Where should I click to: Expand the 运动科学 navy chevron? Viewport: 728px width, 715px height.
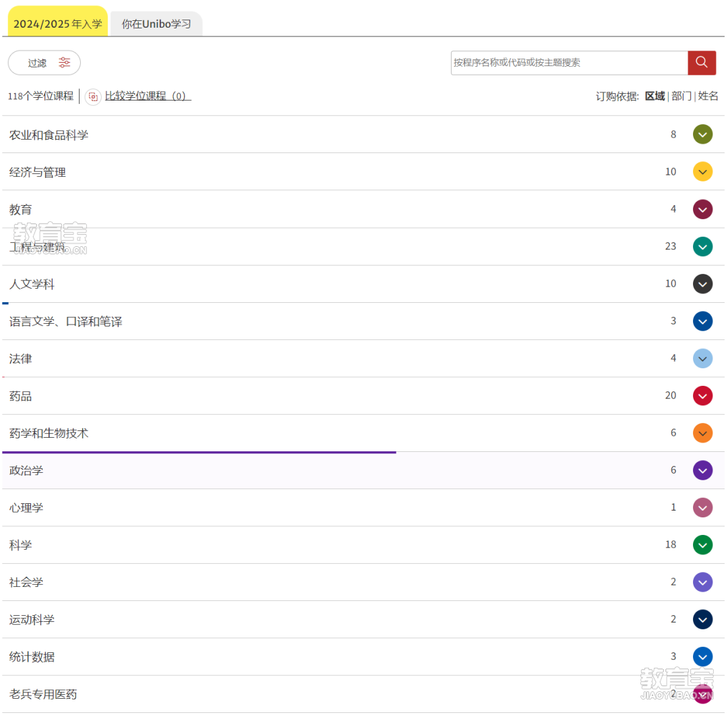(702, 620)
